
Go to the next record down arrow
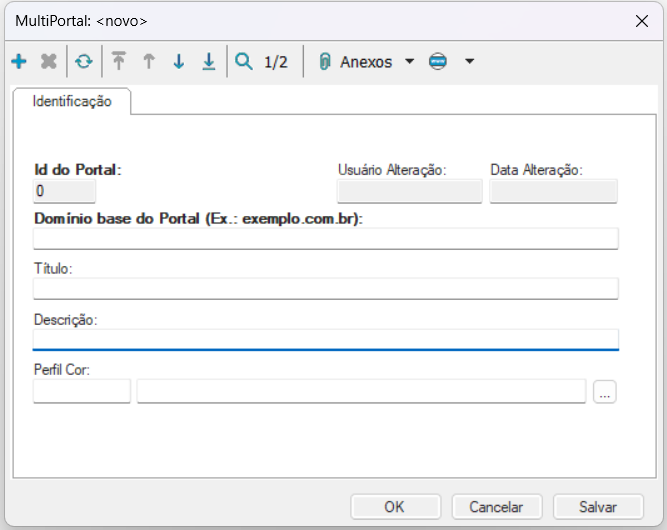tap(179, 62)
